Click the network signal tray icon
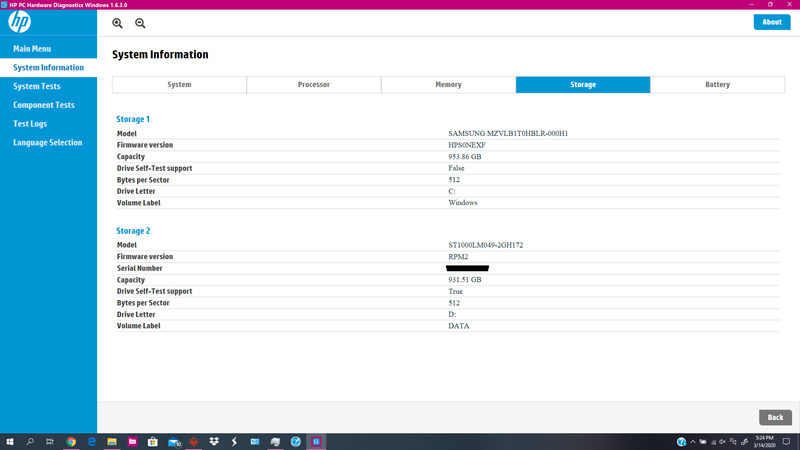 click(713, 442)
